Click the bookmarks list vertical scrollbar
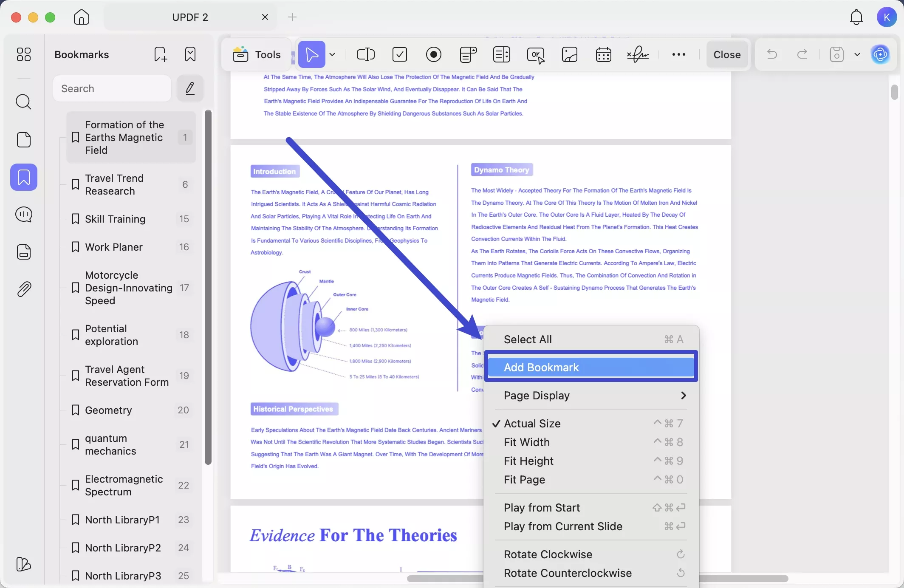 point(208,287)
